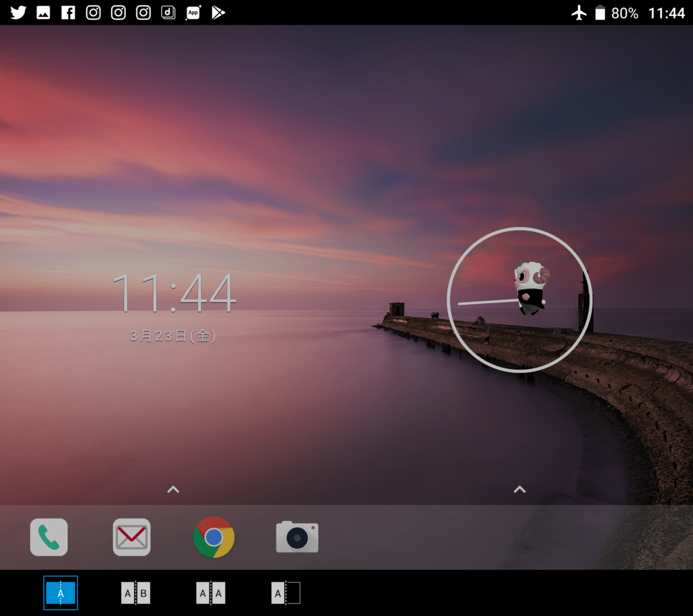
Task: Open the analog clock widget with sheep
Action: 520,300
